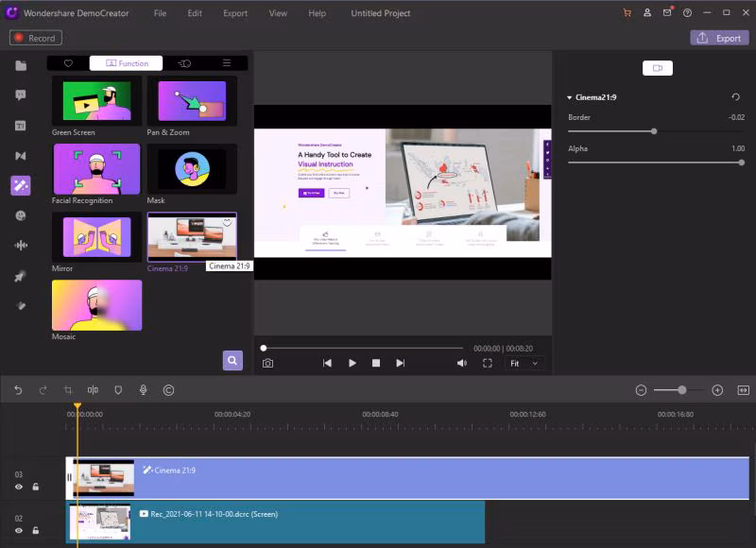Open the Edit menu
Image resolution: width=756 pixels, height=548 pixels.
(195, 13)
